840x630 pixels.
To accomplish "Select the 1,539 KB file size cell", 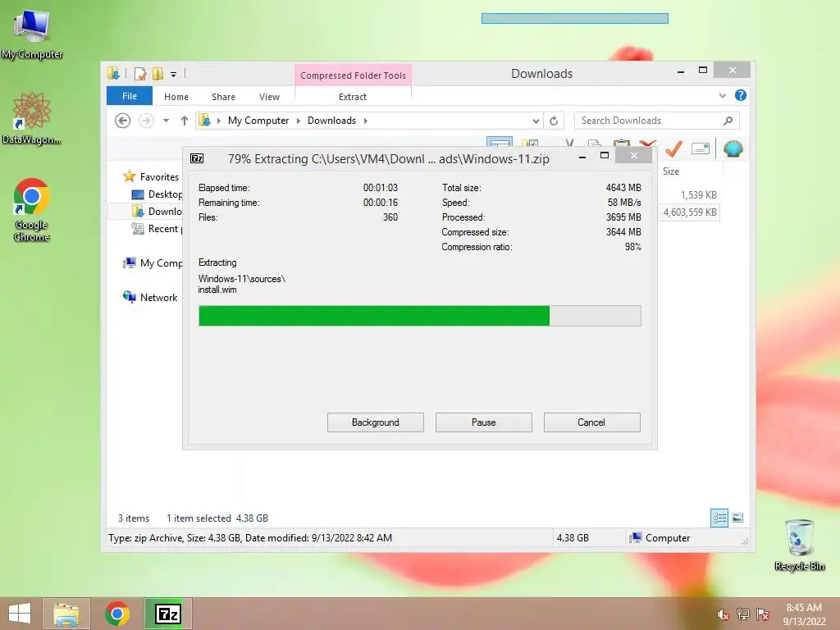I will (x=698, y=195).
